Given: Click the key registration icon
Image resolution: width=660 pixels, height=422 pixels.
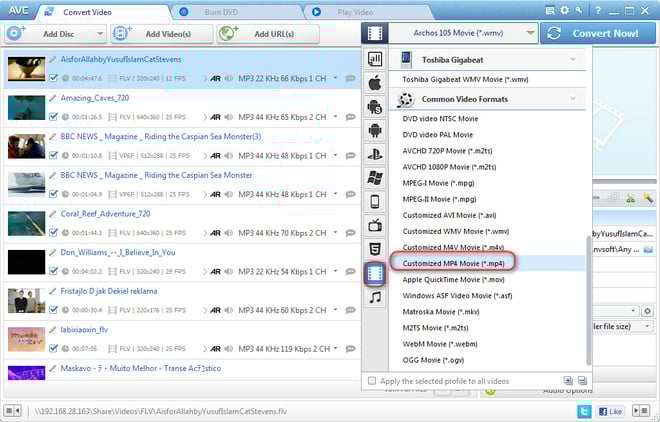Looking at the screenshot, I should tap(579, 10).
